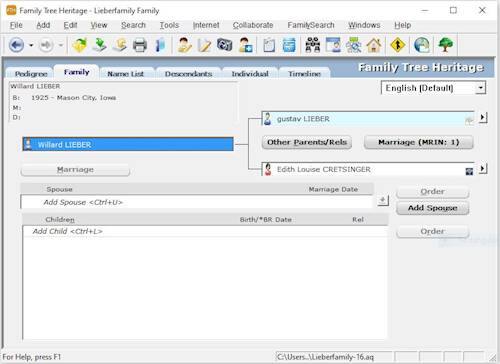Open the Forward history dropdown arrow

[61, 45]
